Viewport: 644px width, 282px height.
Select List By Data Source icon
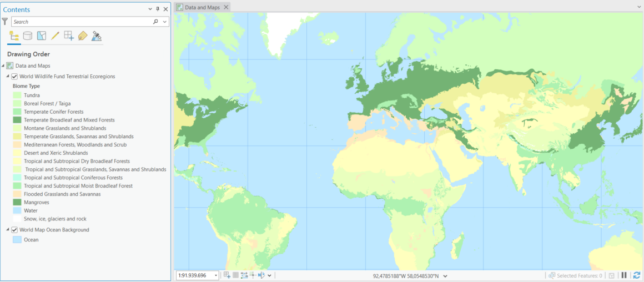coord(28,36)
